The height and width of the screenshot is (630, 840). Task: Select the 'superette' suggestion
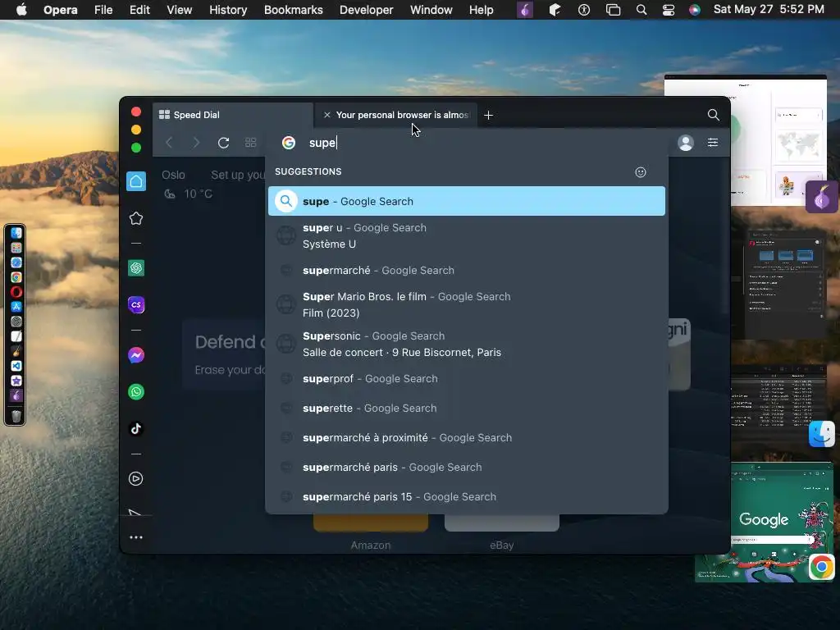pos(467,409)
